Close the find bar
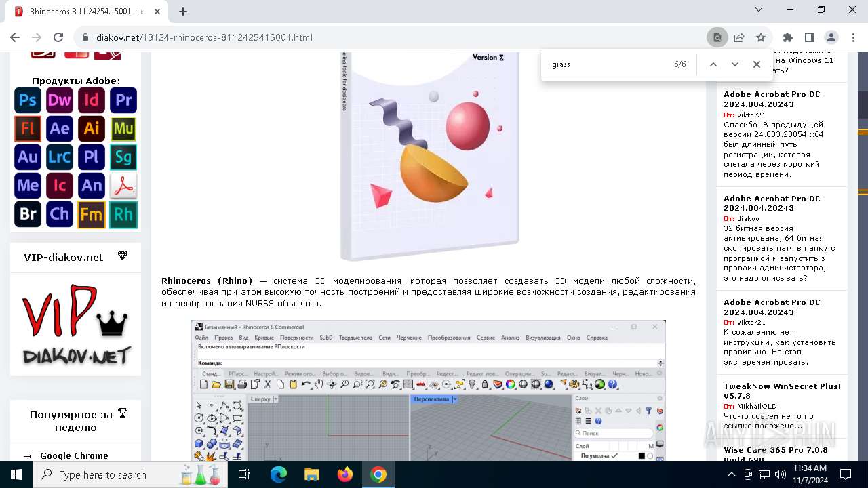Image resolution: width=868 pixels, height=488 pixels. point(757,64)
